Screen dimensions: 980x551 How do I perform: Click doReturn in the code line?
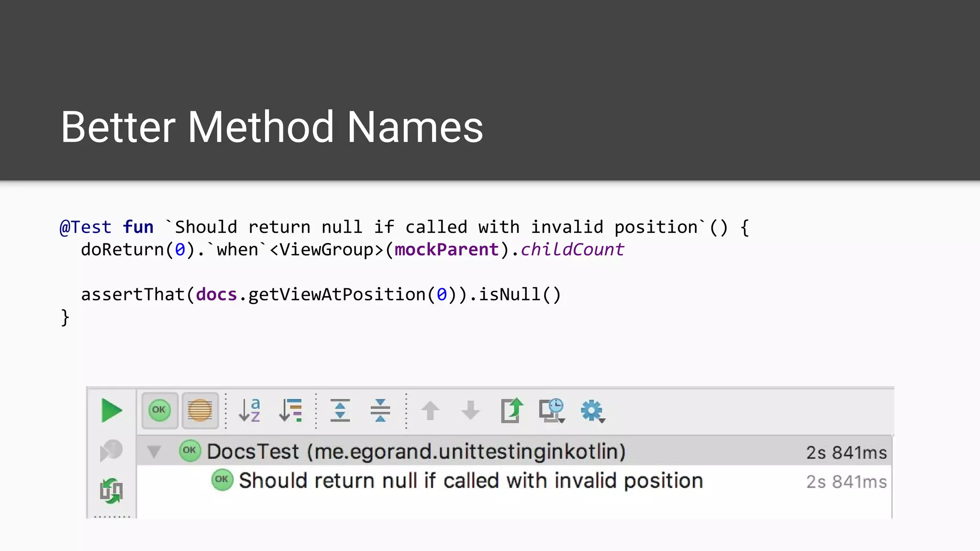[x=122, y=250]
